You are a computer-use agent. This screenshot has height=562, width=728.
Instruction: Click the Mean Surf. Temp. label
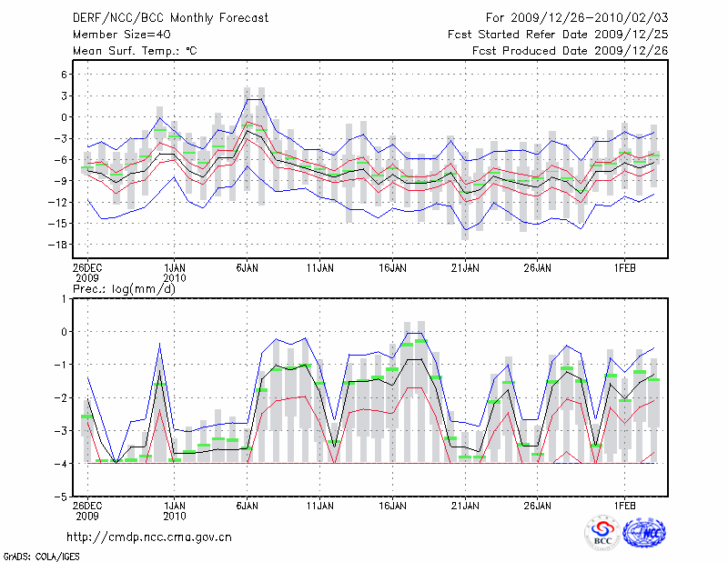point(135,51)
